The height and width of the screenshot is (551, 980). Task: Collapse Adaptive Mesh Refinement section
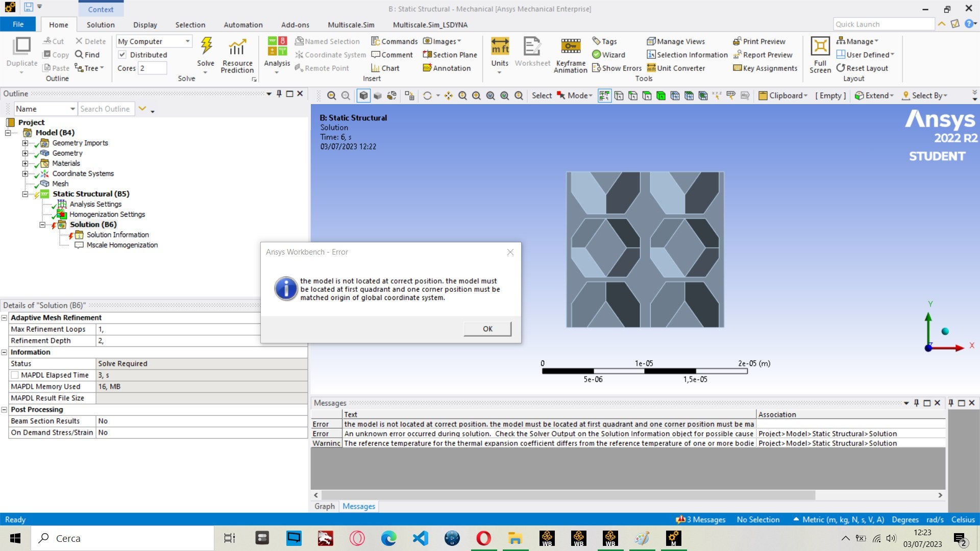tap(4, 318)
